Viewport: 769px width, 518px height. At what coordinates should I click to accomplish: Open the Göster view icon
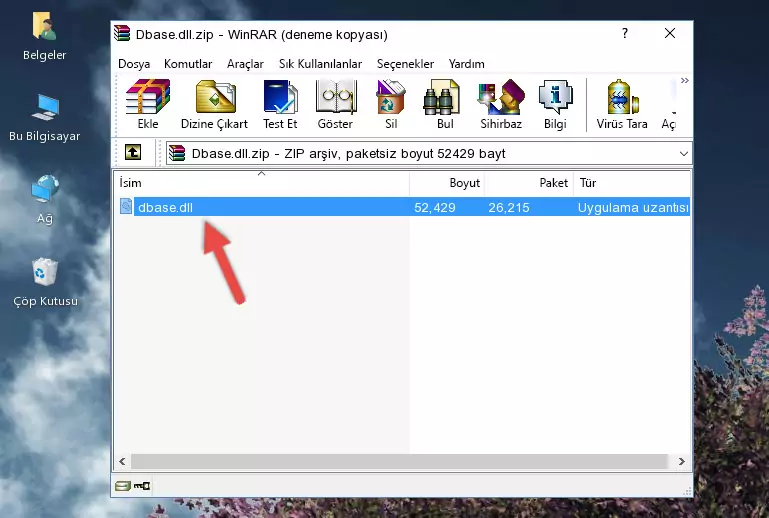335,97
